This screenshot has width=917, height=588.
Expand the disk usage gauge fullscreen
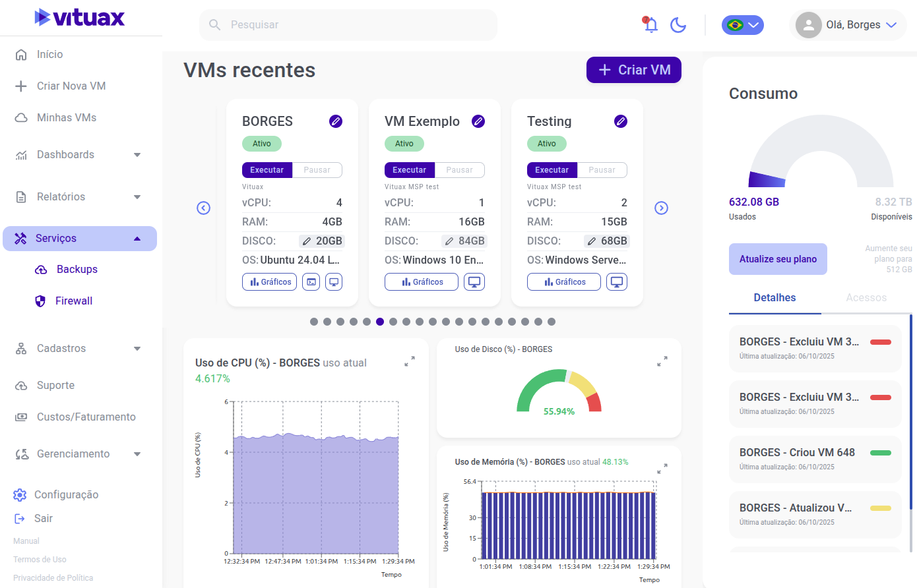(662, 361)
